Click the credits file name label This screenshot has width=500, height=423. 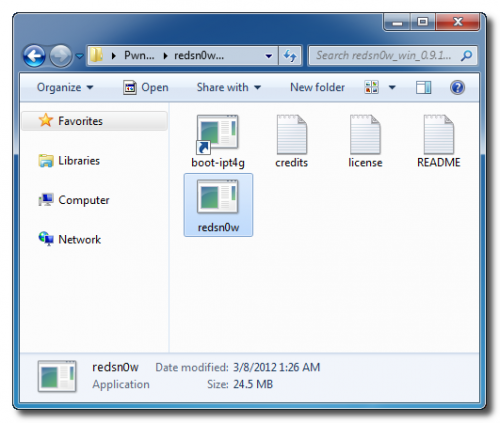292,162
